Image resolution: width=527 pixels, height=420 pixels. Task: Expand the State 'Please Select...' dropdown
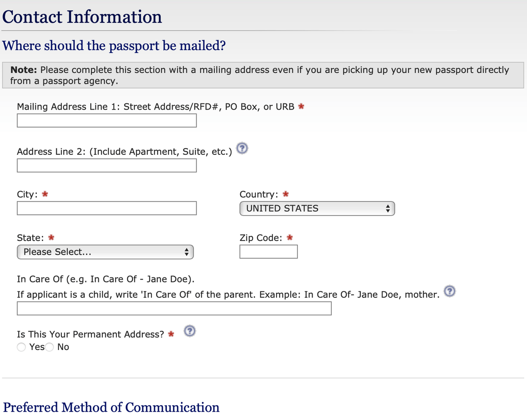pos(105,252)
